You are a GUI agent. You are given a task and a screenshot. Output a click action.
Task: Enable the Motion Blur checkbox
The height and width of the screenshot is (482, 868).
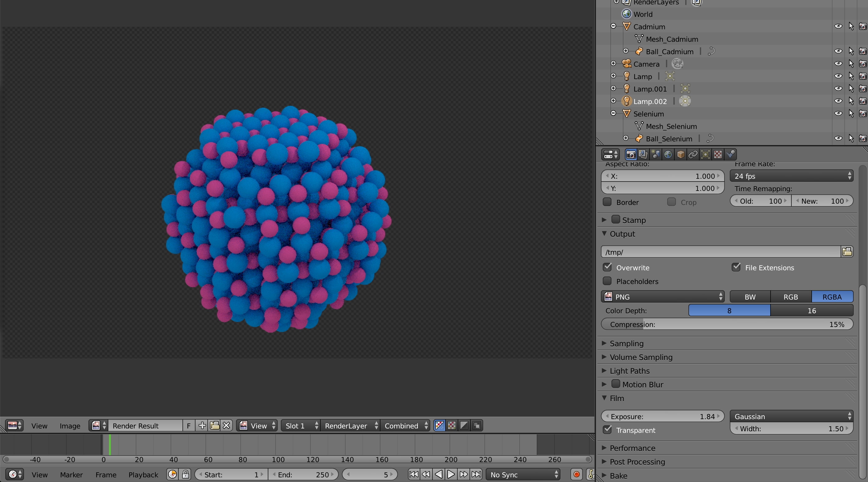pyautogui.click(x=616, y=384)
